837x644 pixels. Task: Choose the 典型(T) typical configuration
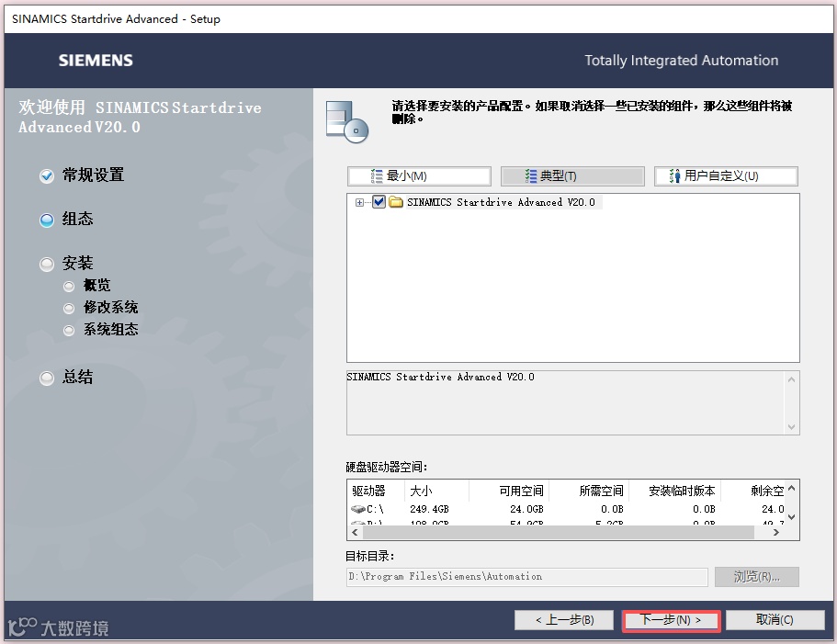pos(572,176)
